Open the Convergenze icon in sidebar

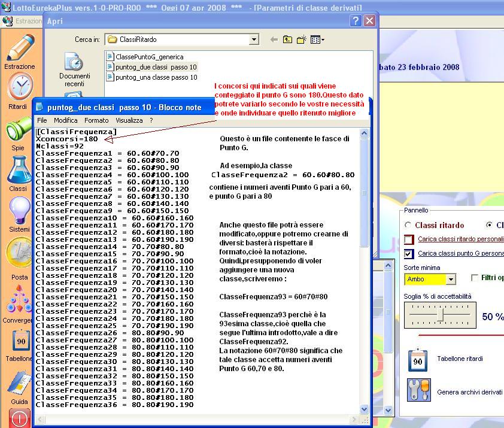coord(20,299)
